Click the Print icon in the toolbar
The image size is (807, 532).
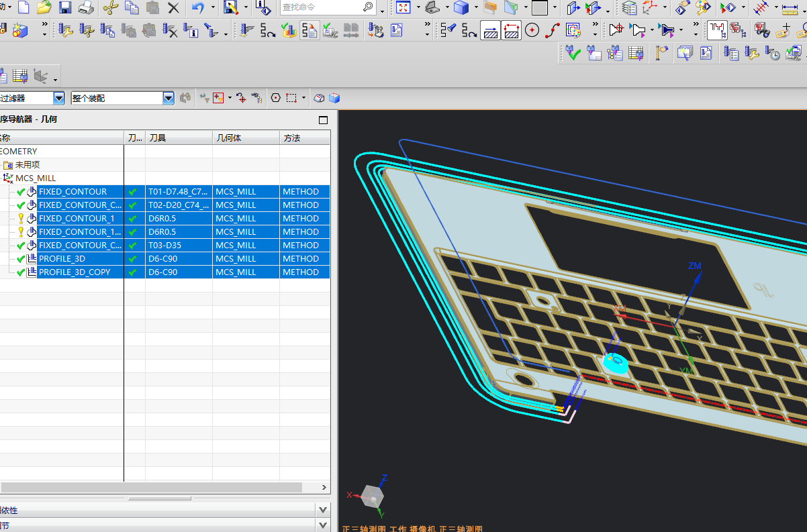coord(86,8)
